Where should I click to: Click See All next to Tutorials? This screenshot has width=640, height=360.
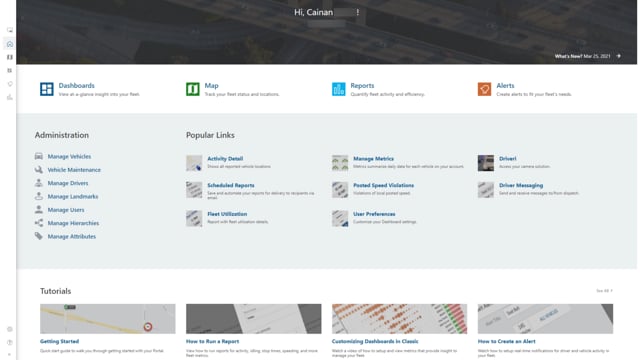(x=604, y=291)
